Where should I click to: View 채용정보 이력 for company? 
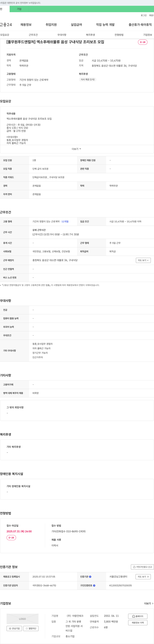[x=138, y=623]
